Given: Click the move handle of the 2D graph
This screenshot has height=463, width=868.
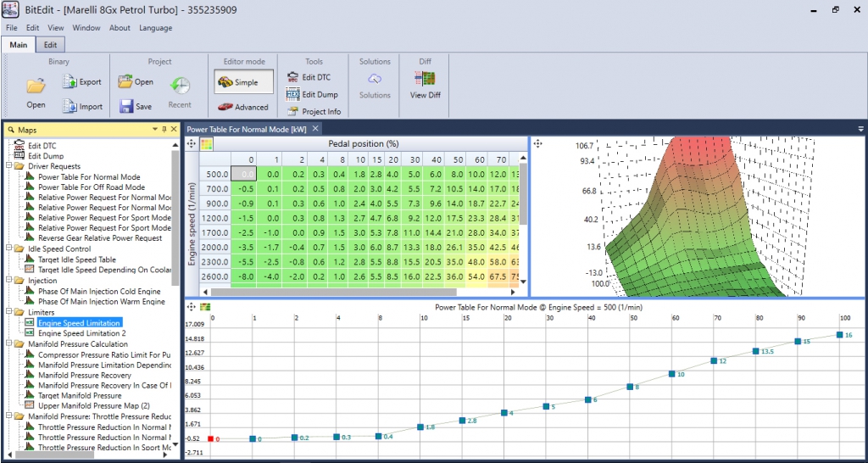Looking at the screenshot, I should point(192,306).
